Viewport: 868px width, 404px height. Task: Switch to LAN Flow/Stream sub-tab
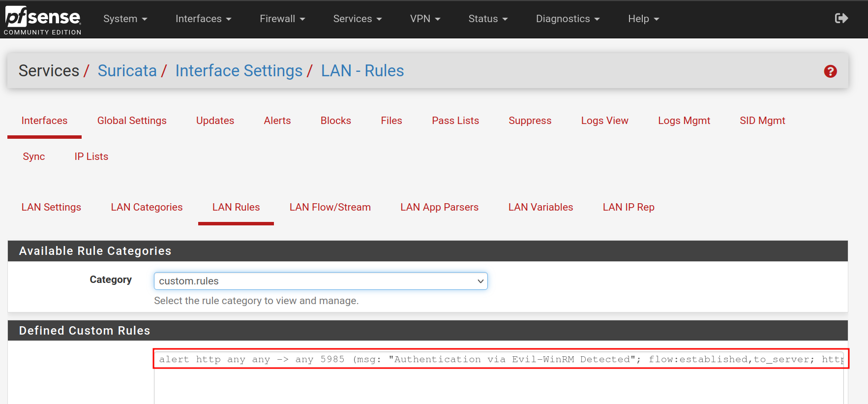click(330, 207)
